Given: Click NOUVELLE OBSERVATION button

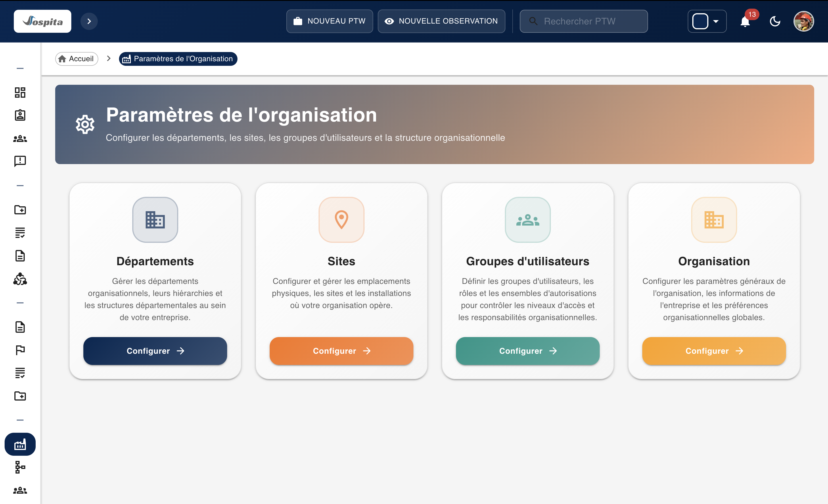Looking at the screenshot, I should point(441,21).
